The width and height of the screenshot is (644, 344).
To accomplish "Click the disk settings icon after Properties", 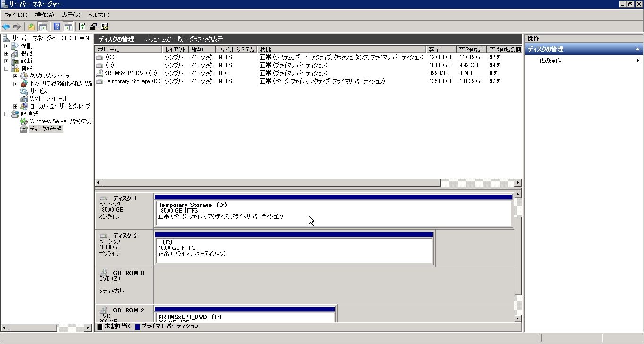I will click(104, 26).
